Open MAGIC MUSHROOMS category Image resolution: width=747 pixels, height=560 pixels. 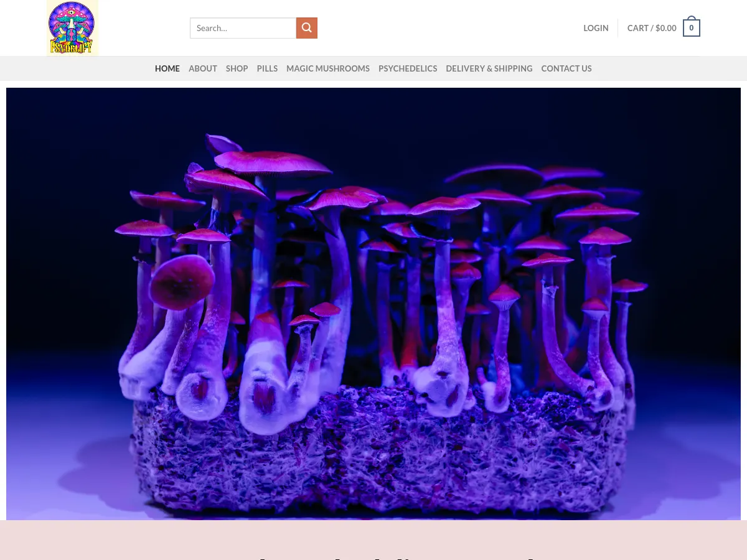click(x=328, y=68)
